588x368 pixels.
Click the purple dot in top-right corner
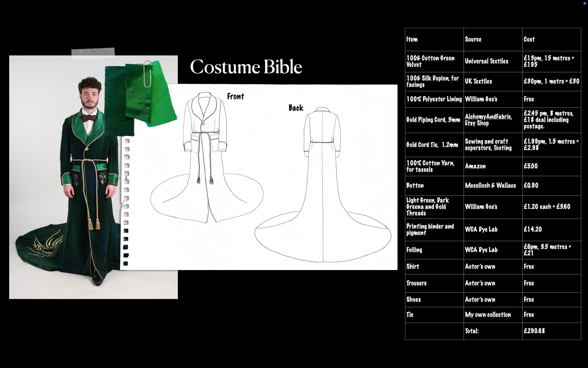(584, 3)
